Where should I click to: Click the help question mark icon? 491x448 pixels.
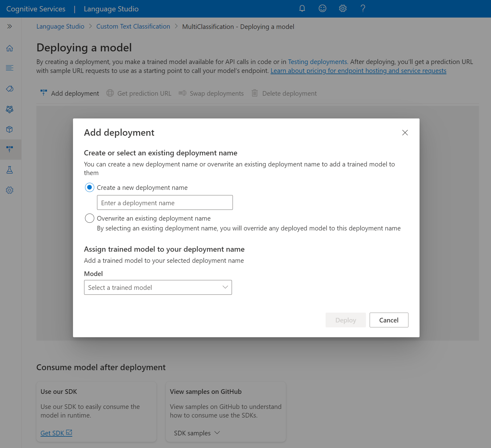pyautogui.click(x=363, y=9)
